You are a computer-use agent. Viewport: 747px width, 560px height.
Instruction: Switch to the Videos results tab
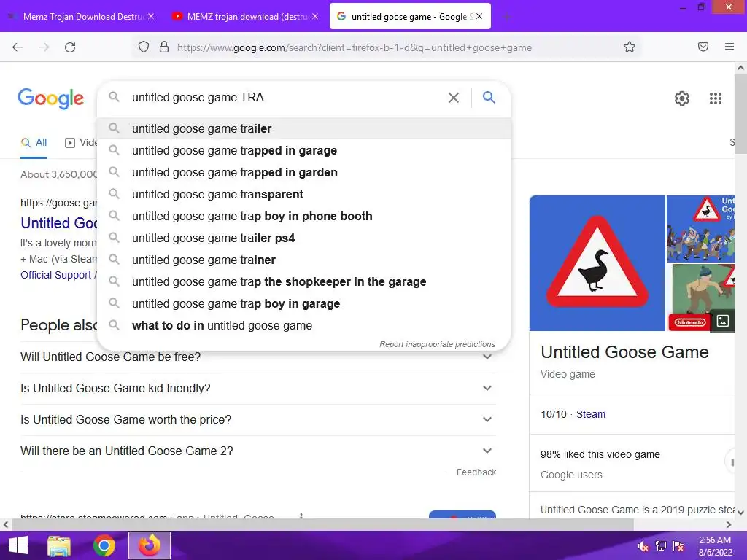[81, 142]
